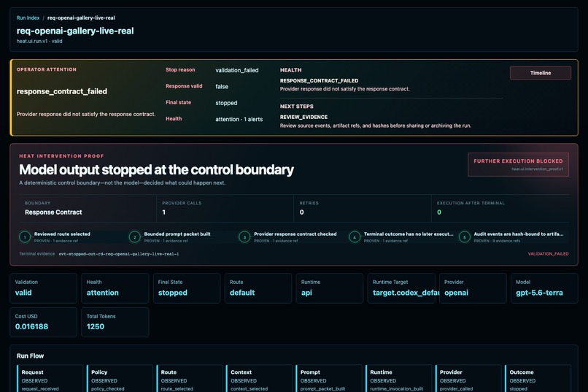Select the 'REVIEW_EVIDENCE' next step label
Image resolution: width=588 pixels, height=392 pixels.
coord(303,117)
